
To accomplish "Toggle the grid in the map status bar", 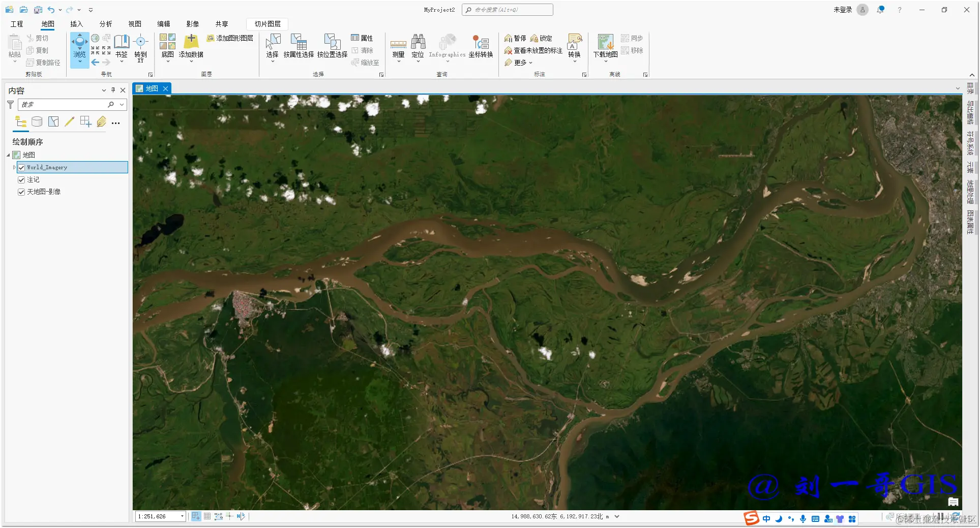I will tap(207, 516).
